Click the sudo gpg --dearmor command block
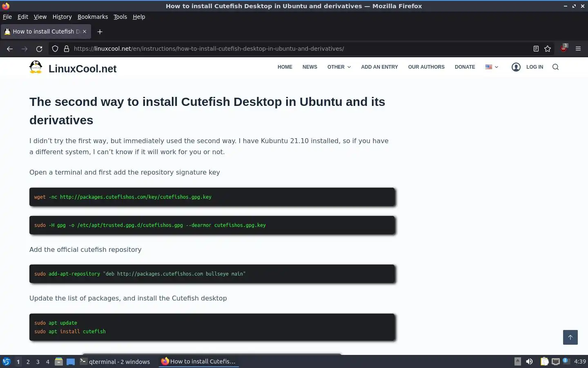Screen dimensions: 588x368 click(212, 225)
